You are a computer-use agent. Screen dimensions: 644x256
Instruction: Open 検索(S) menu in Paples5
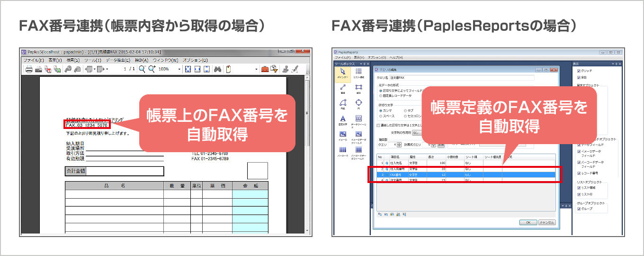pyautogui.click(x=73, y=60)
